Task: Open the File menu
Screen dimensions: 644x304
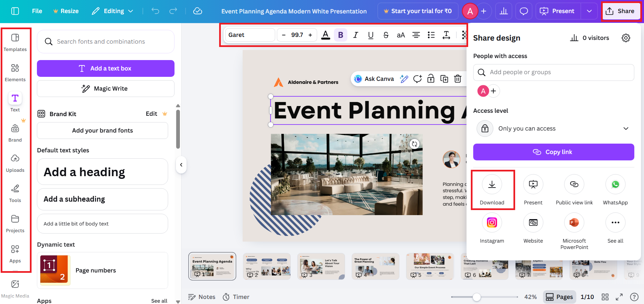Action: [x=37, y=11]
